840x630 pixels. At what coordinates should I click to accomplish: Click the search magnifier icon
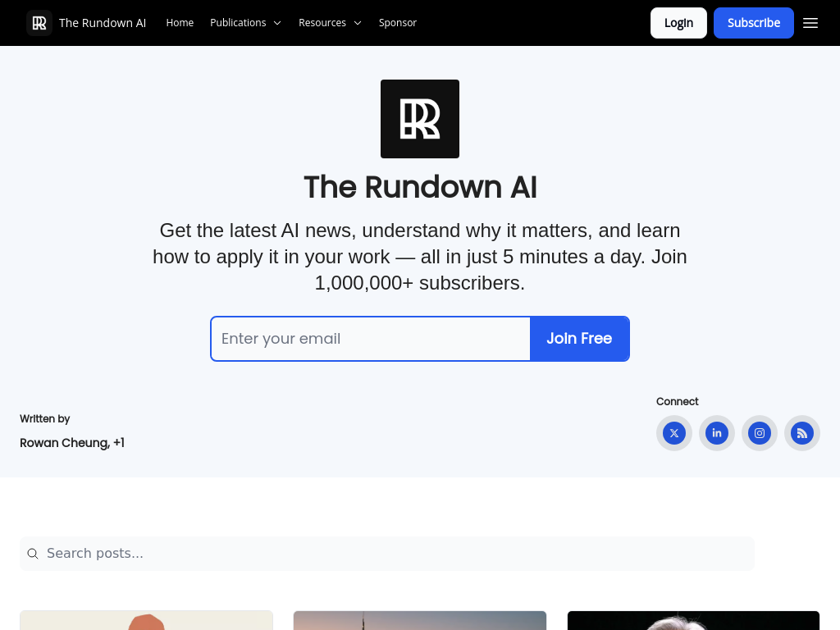[33, 554]
